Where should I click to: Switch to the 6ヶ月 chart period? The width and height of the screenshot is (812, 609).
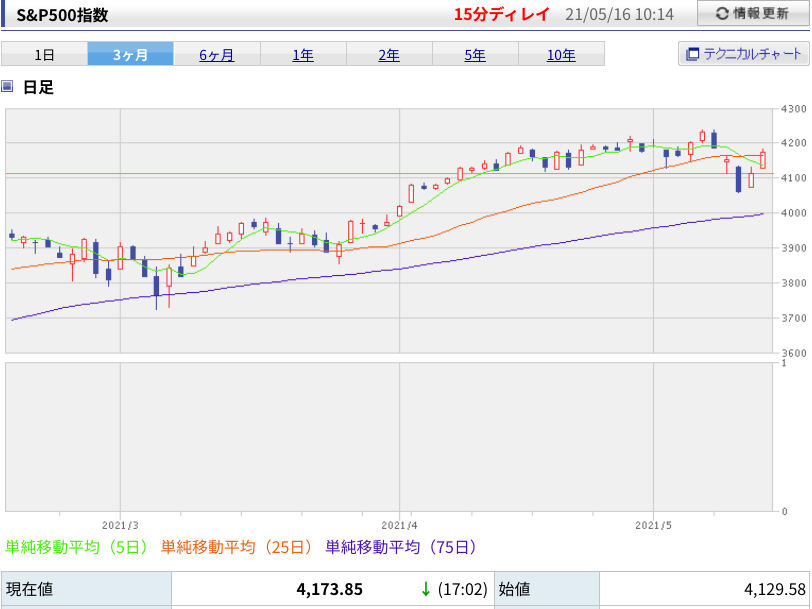216,55
